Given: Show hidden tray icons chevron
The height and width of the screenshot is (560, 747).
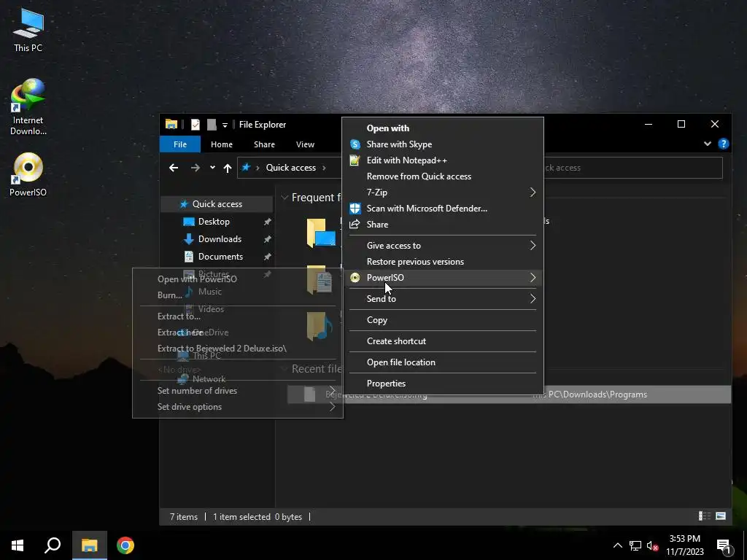Looking at the screenshot, I should (618, 545).
